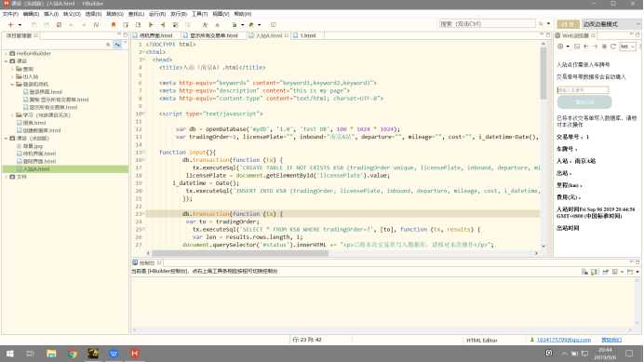Click the refresh icon in web browser panel

613,47
